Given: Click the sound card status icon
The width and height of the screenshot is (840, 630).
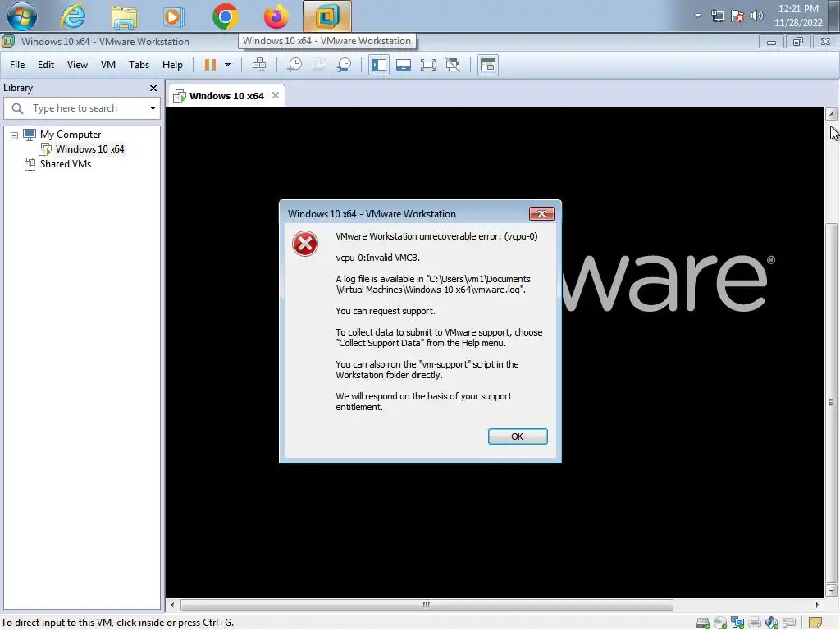Looking at the screenshot, I should click(771, 623).
